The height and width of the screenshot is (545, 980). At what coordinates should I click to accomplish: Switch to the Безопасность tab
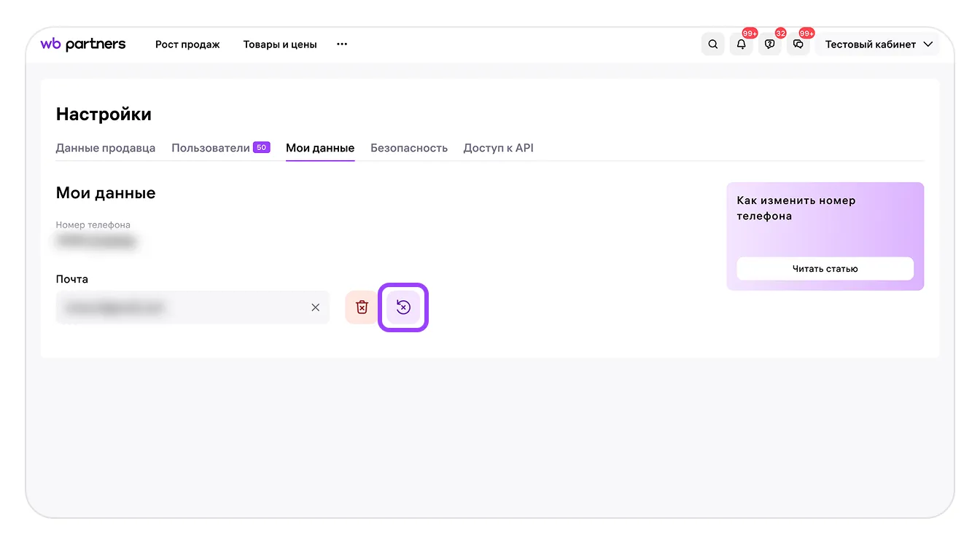click(x=409, y=148)
